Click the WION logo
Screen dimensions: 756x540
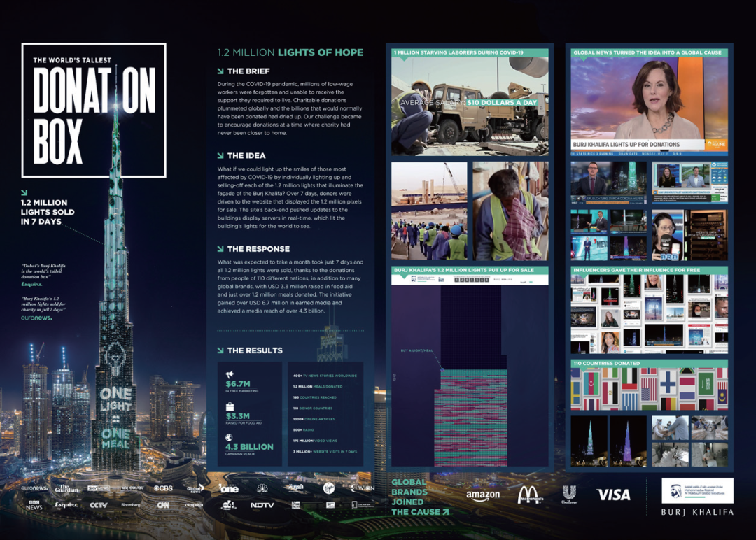coord(362,488)
